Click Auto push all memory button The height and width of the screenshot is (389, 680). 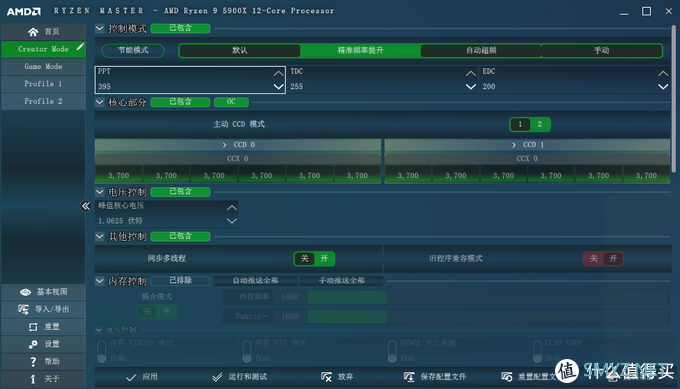[x=255, y=281]
